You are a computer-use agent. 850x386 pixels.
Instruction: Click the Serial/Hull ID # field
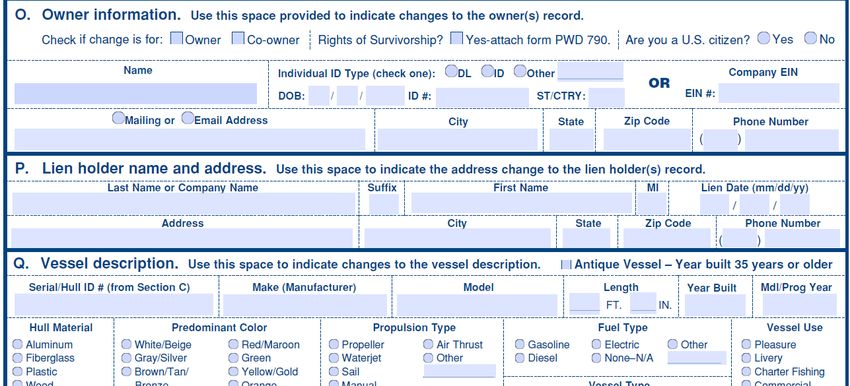click(114, 305)
